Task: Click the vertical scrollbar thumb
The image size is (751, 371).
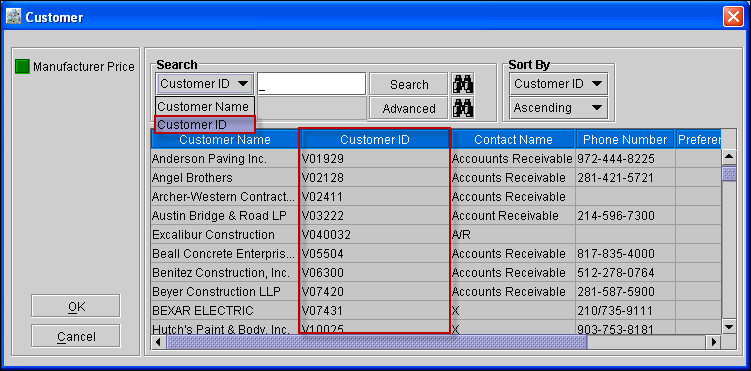Action: pos(728,173)
